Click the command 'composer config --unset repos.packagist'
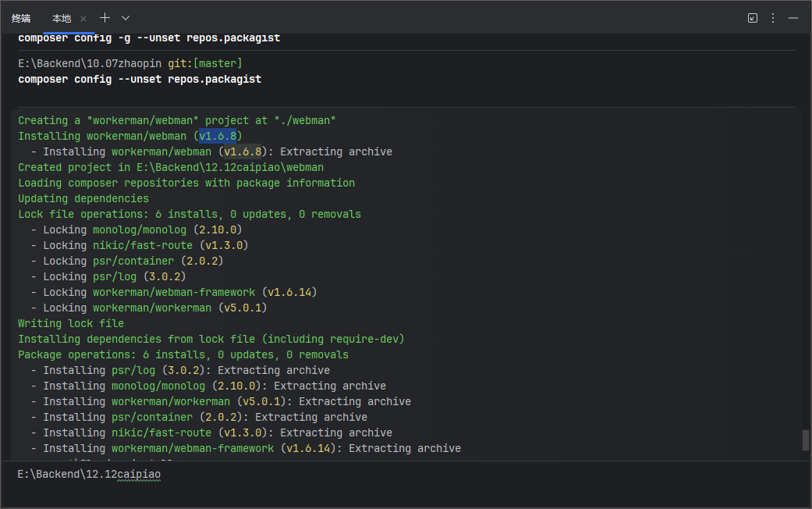Screen dimensions: 812x509 click(140, 80)
